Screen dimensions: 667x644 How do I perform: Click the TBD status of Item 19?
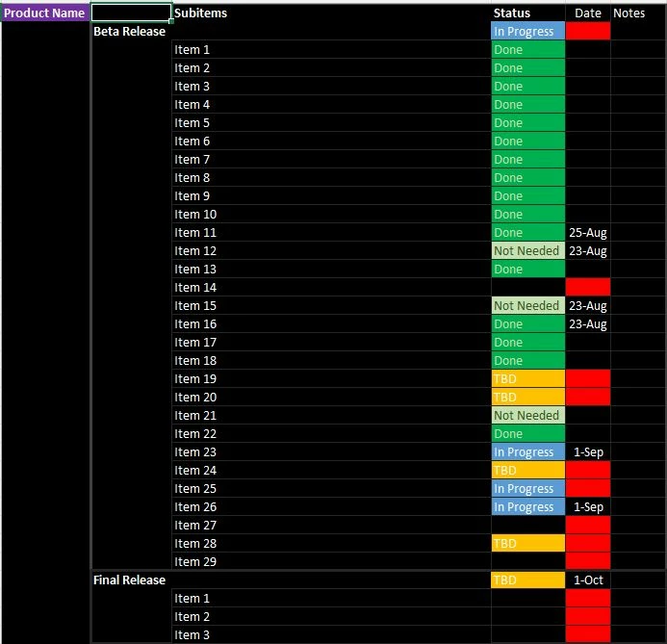[x=527, y=379]
